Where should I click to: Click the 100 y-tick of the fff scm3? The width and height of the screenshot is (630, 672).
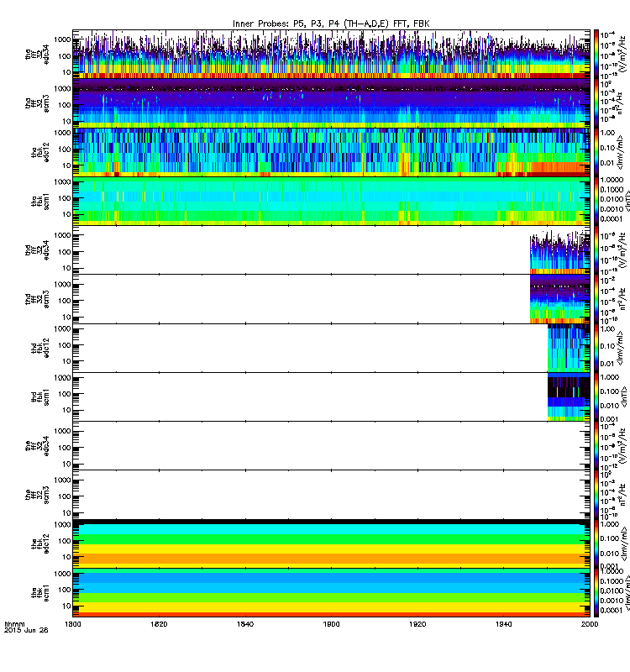coord(65,496)
